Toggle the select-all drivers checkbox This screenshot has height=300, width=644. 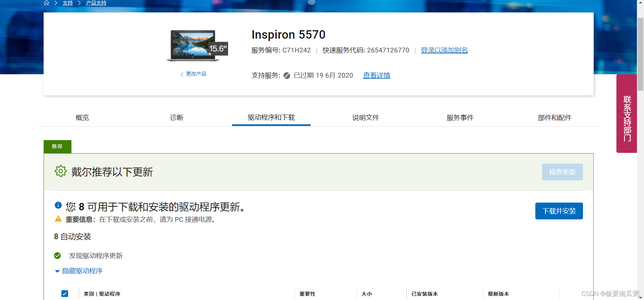pos(65,294)
